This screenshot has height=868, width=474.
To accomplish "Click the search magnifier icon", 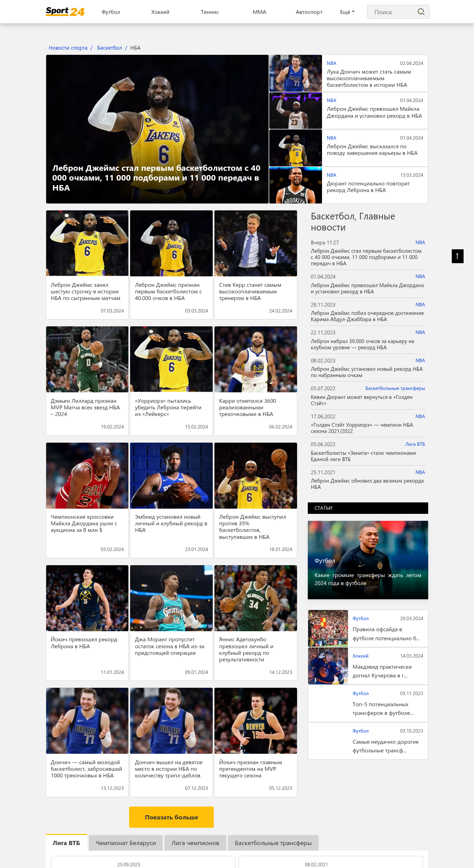I will [x=421, y=12].
